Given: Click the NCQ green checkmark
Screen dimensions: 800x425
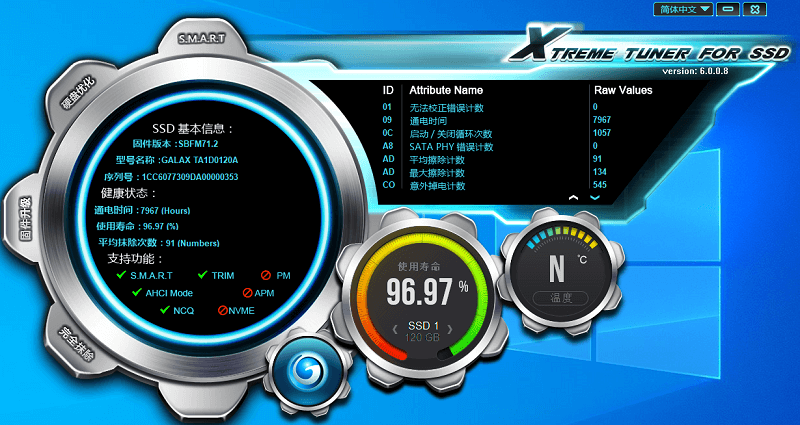Looking at the screenshot, I should coord(165,310).
